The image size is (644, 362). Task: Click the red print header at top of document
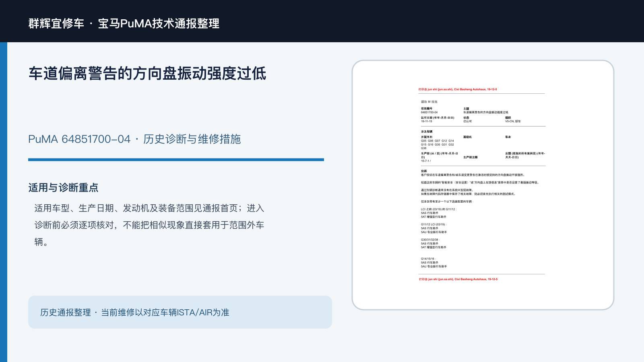pos(458,89)
